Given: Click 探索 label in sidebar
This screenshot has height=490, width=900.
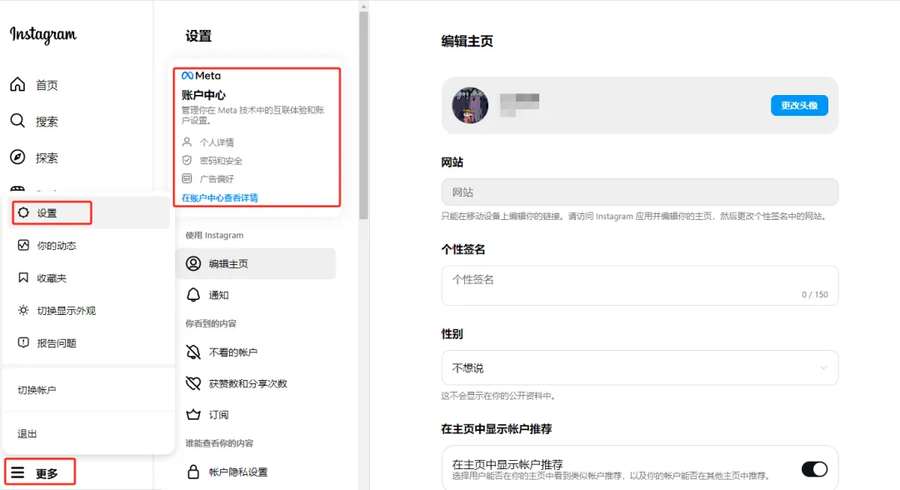Looking at the screenshot, I should pyautogui.click(x=47, y=158).
